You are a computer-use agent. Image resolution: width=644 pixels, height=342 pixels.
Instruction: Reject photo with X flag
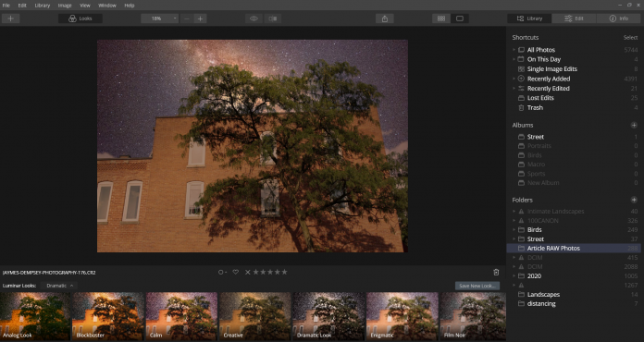point(248,272)
